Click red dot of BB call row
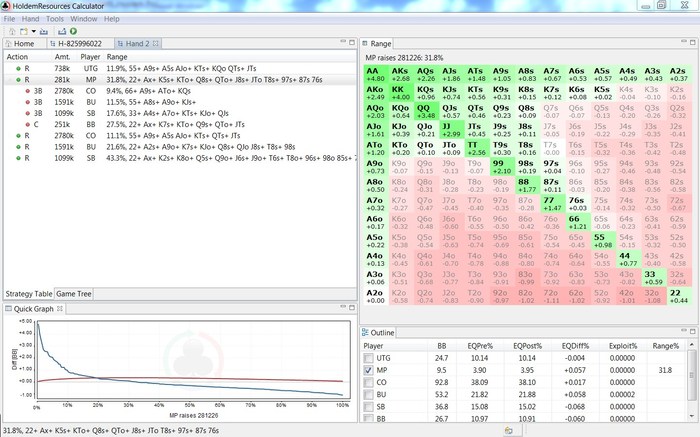This screenshot has width=700, height=437. click(x=27, y=125)
